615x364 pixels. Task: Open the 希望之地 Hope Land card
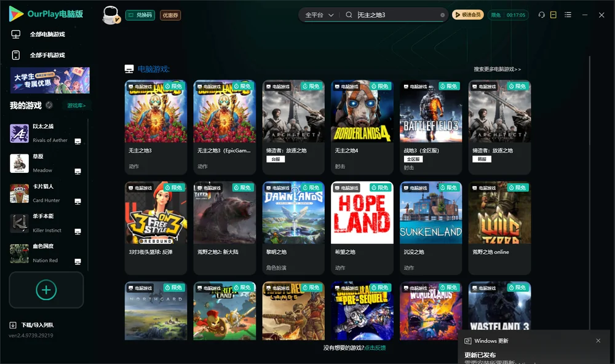[362, 228]
